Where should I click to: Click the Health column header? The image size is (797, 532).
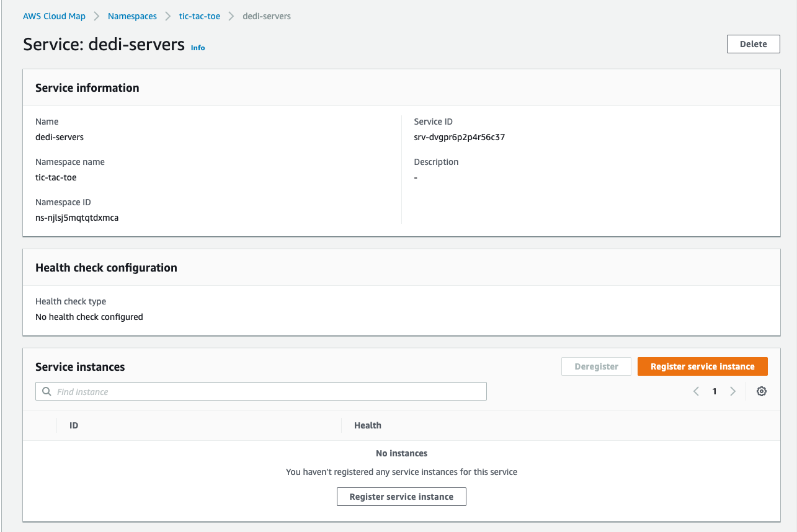coord(368,425)
